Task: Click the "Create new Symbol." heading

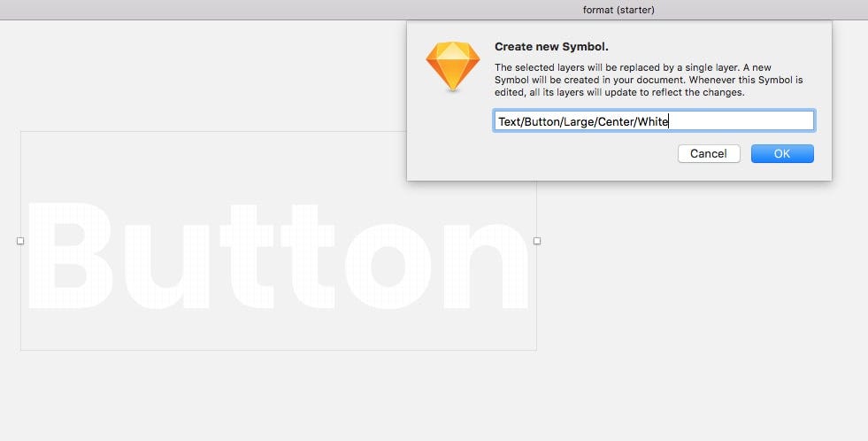Action: tap(551, 47)
